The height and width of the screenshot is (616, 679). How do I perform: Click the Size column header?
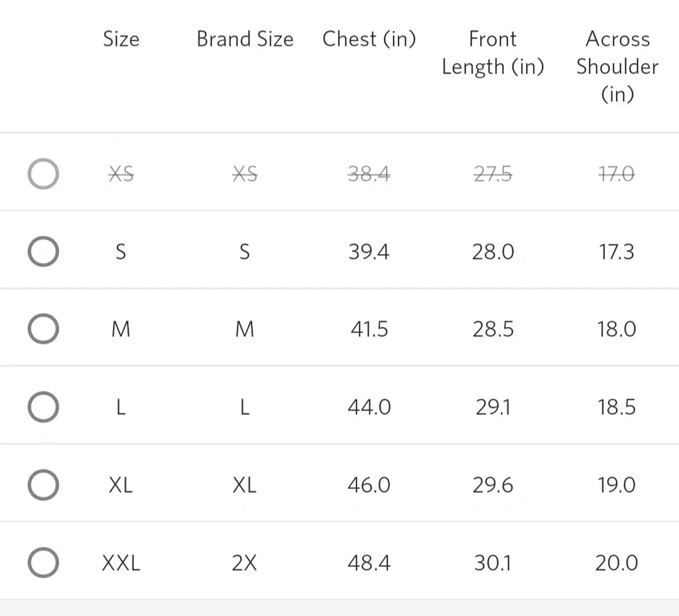tap(121, 39)
